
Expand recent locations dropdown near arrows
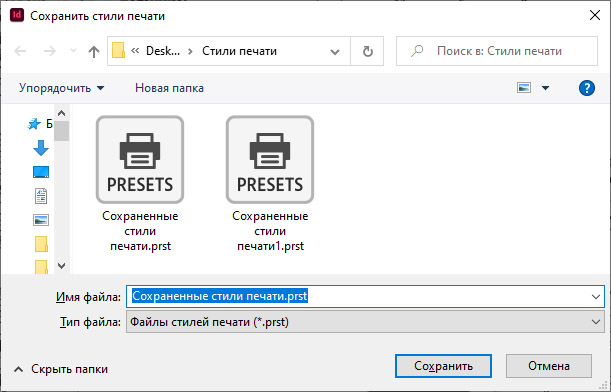(73, 51)
